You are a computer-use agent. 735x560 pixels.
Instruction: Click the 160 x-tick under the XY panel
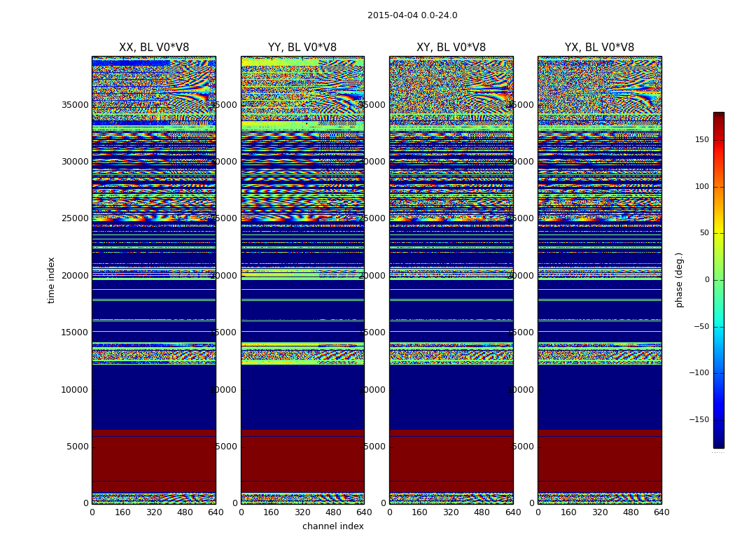420,512
